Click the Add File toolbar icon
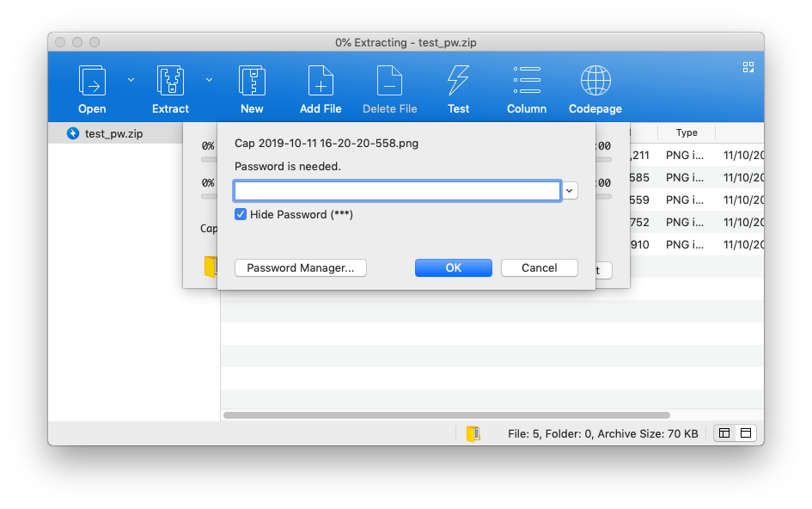 321,81
